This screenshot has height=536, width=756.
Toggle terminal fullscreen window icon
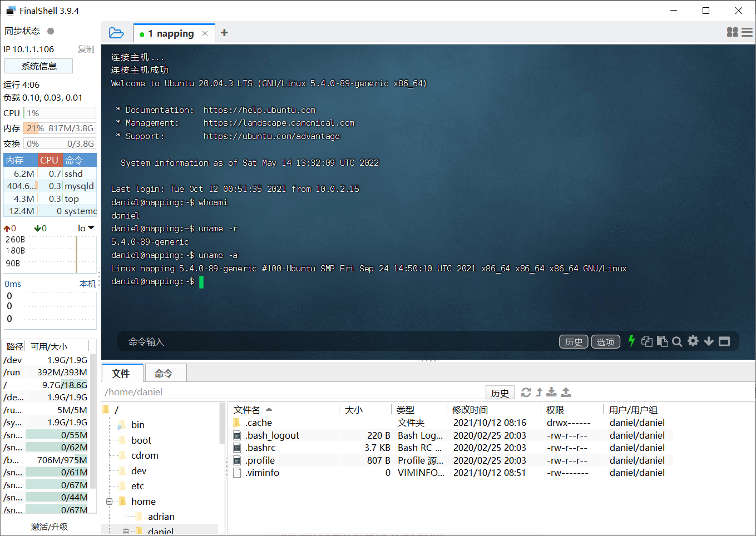point(724,341)
